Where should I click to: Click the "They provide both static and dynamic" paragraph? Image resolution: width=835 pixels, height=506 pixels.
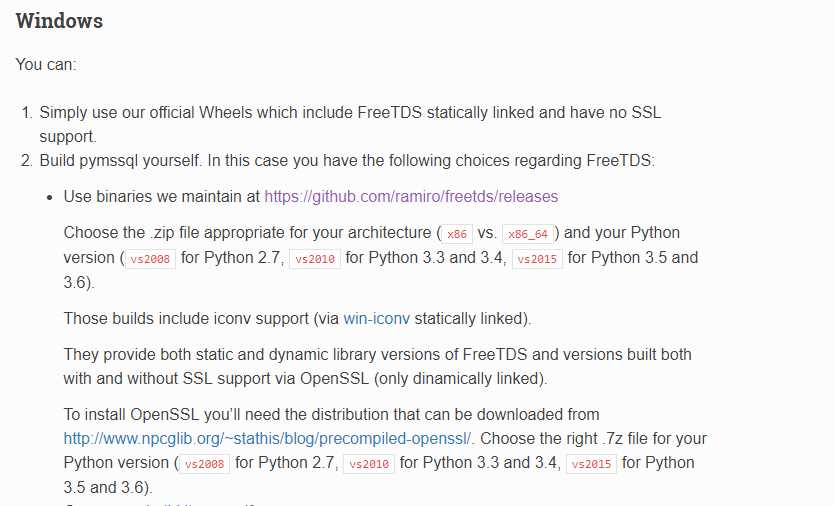click(x=377, y=366)
